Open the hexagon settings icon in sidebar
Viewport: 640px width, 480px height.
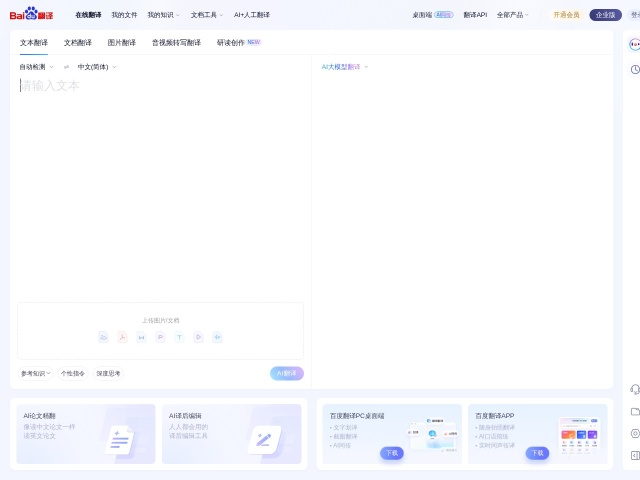click(635, 433)
